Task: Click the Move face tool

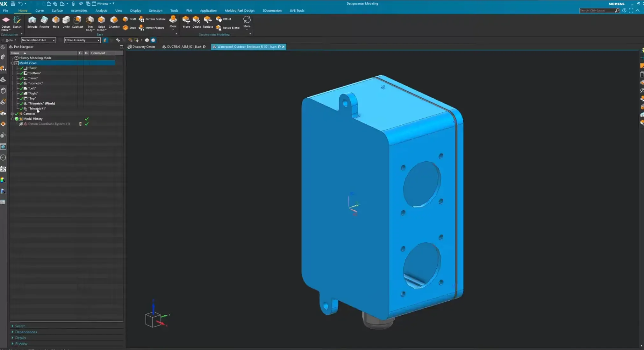Action: 186,22
